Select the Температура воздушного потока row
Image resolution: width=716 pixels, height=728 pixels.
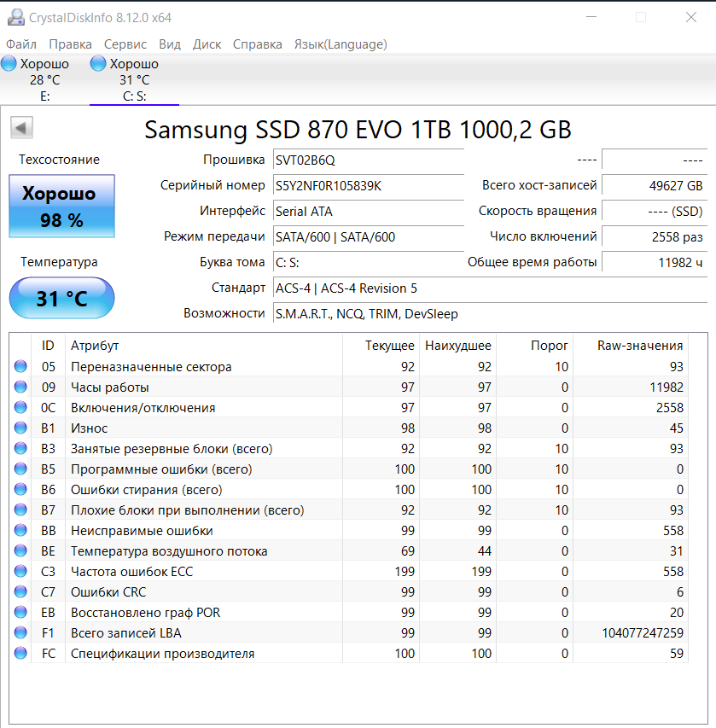(169, 551)
